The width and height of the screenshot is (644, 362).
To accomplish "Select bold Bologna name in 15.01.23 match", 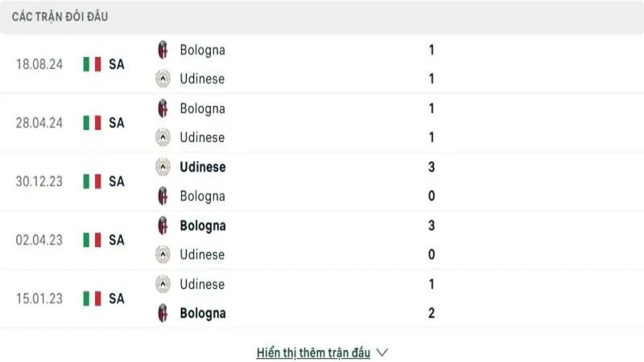I will pos(203,314).
